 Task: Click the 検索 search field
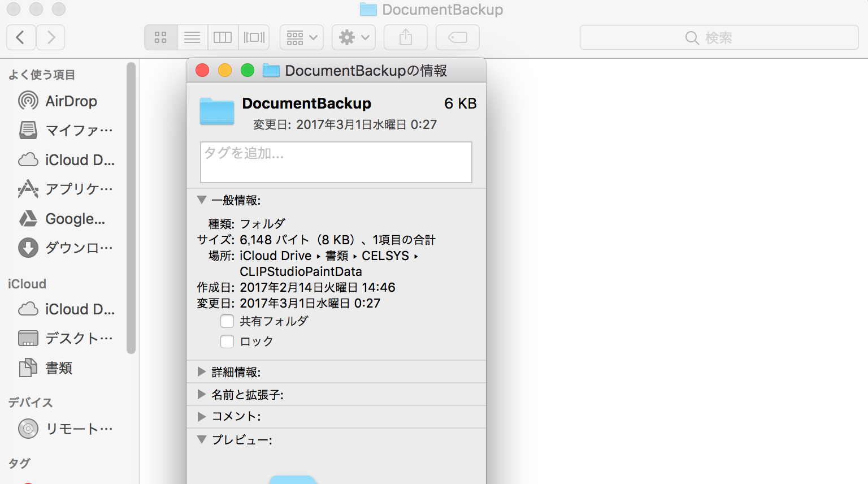719,38
